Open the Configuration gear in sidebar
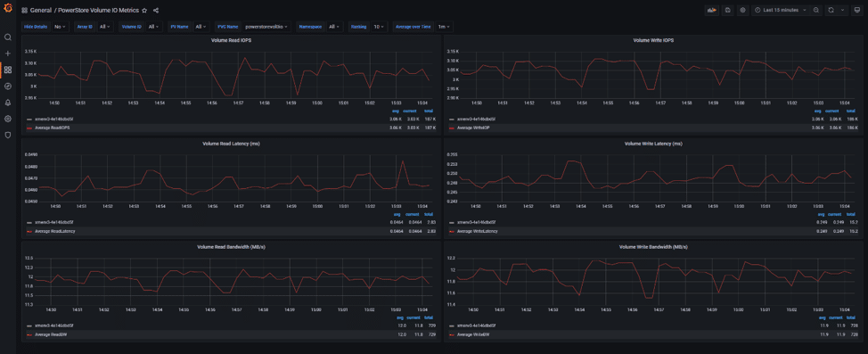Image resolution: width=868 pixels, height=354 pixels. click(8, 119)
